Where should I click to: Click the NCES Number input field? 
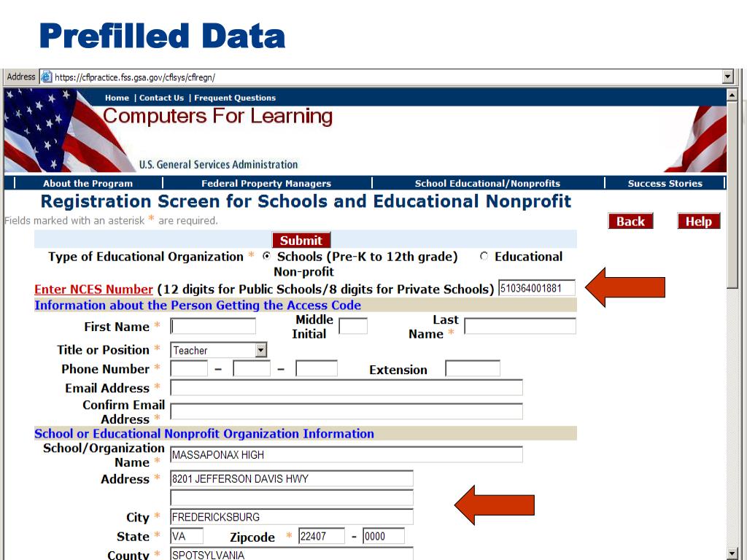pos(537,288)
